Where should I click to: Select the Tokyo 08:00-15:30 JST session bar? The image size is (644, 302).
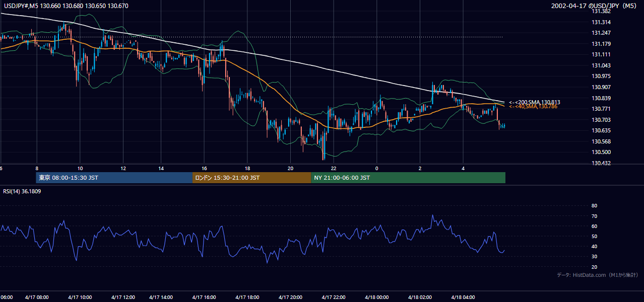tap(114, 178)
